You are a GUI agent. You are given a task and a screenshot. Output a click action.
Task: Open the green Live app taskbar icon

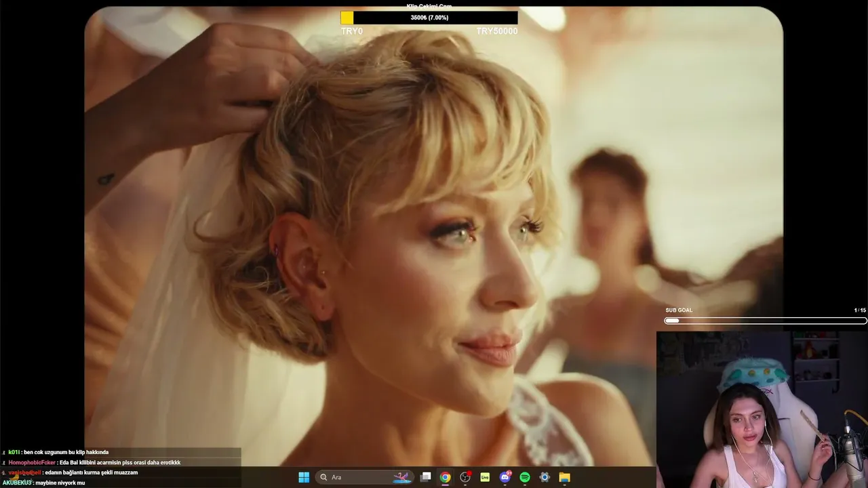coord(485,477)
